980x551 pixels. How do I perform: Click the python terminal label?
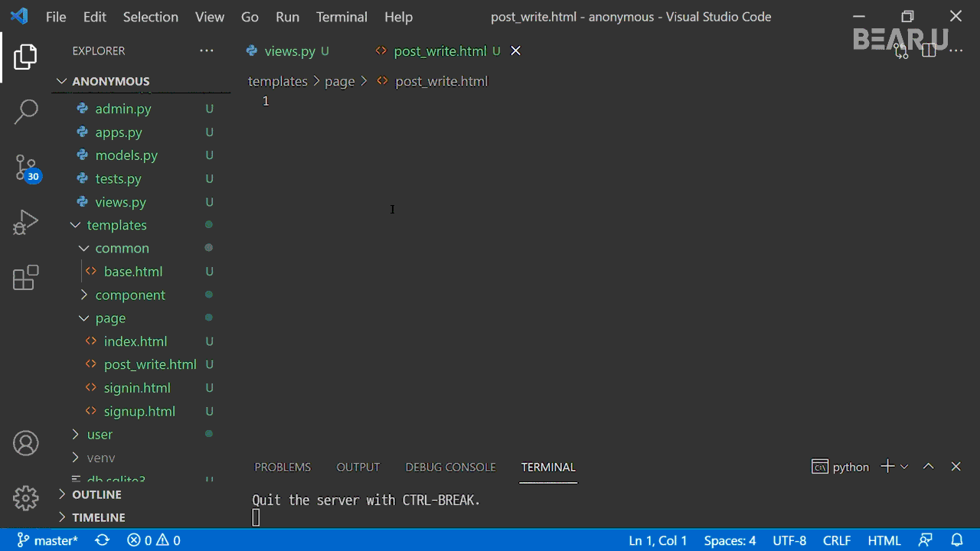(x=841, y=467)
